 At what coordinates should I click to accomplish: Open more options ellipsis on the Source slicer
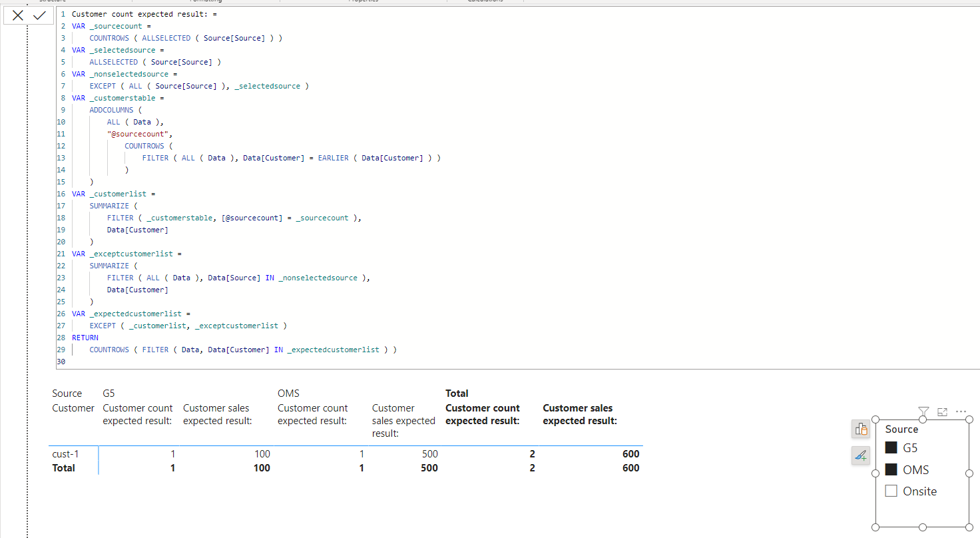point(961,411)
